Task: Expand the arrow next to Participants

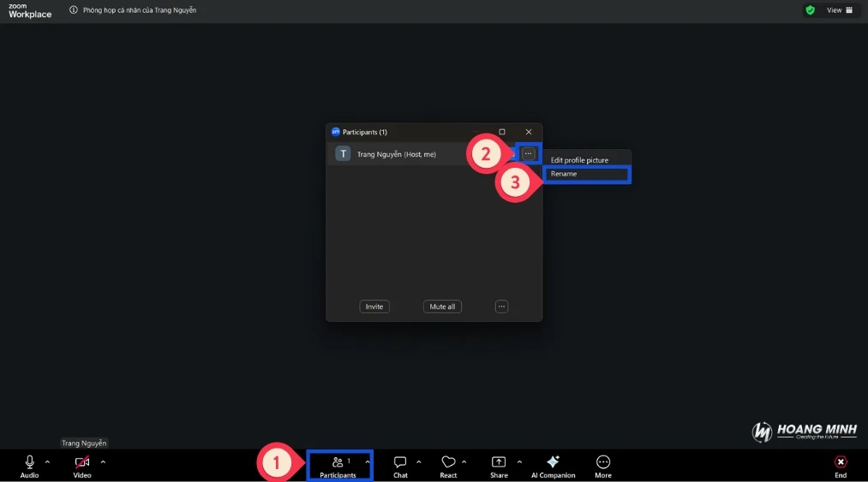Action: pyautogui.click(x=368, y=462)
